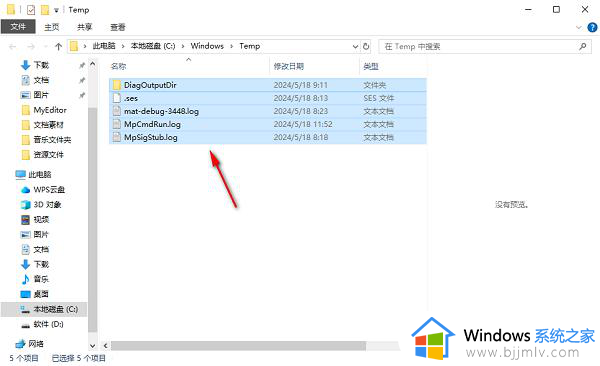Open 音乐 in the navigation pane
This screenshot has width=600, height=366.
point(41,279)
